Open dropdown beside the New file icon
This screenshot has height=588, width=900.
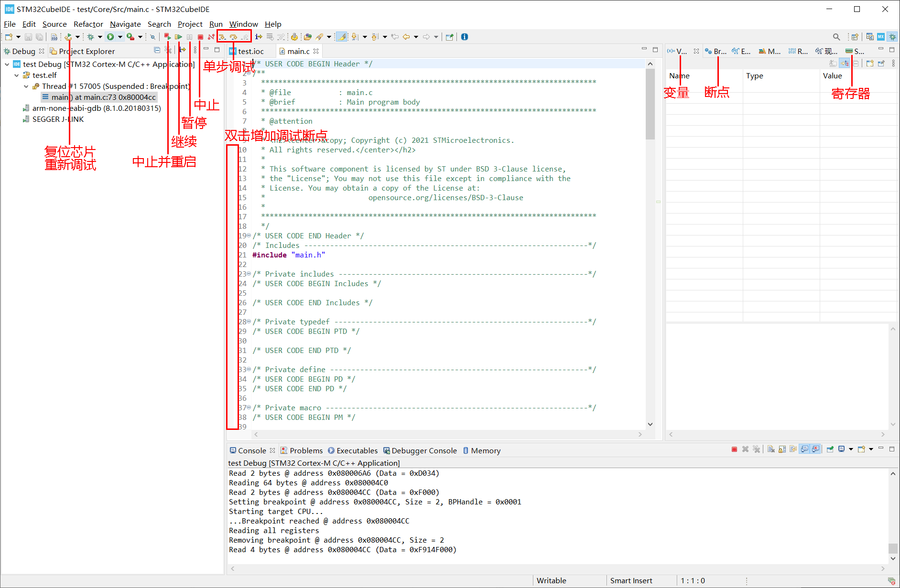pyautogui.click(x=18, y=37)
